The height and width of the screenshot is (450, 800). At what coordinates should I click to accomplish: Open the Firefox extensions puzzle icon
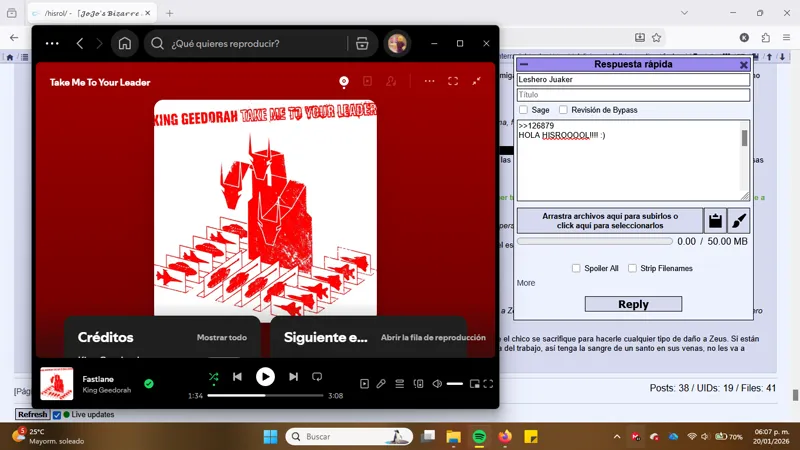(x=765, y=38)
